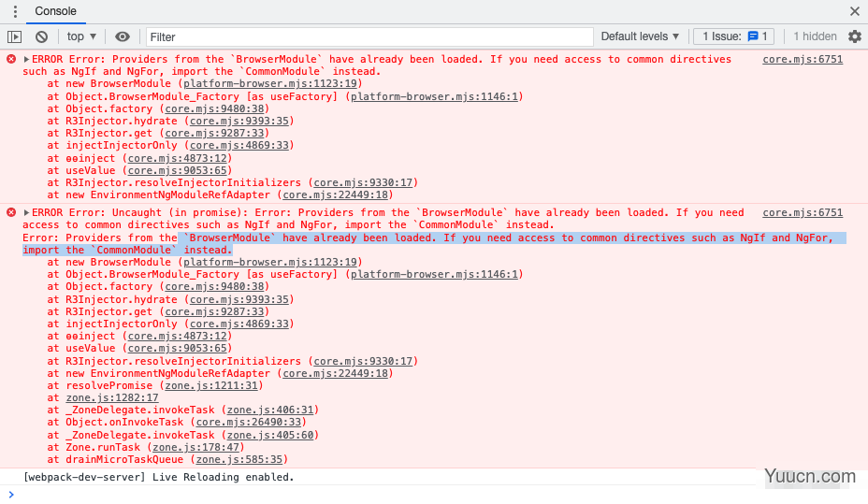Open core.mjs:9480:38 in second stack trace
Viewport: 868px width, 504px height.
click(x=214, y=286)
